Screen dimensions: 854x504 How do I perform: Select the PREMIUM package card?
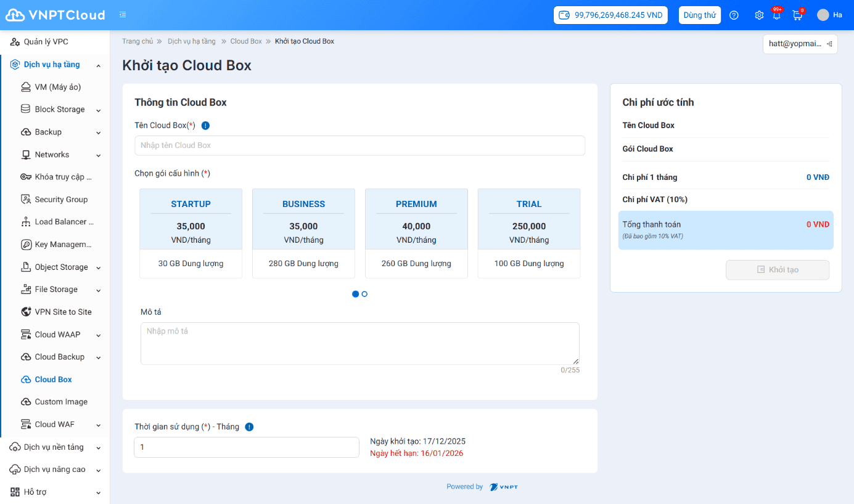point(416,234)
